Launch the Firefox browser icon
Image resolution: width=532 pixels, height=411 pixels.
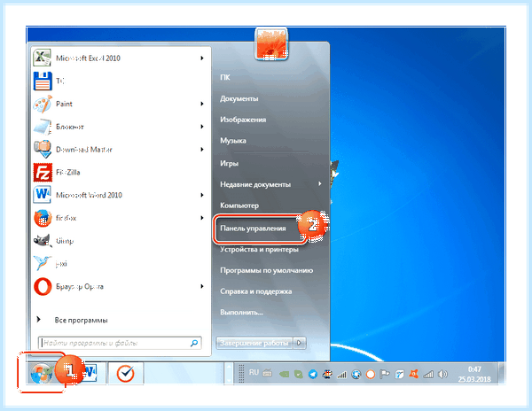[43, 218]
